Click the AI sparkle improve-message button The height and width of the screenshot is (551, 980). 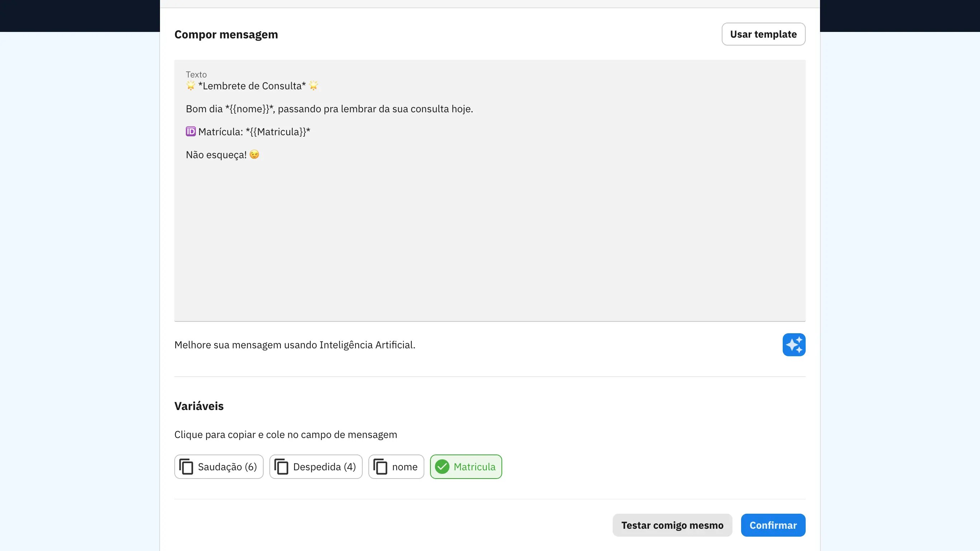click(x=793, y=345)
